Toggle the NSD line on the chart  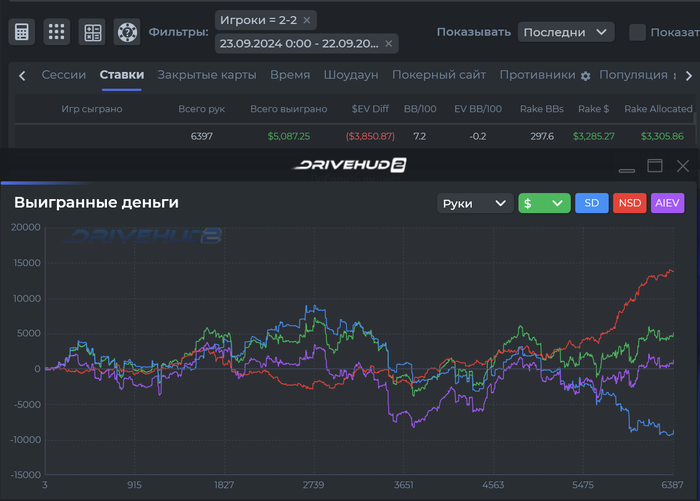click(x=629, y=203)
